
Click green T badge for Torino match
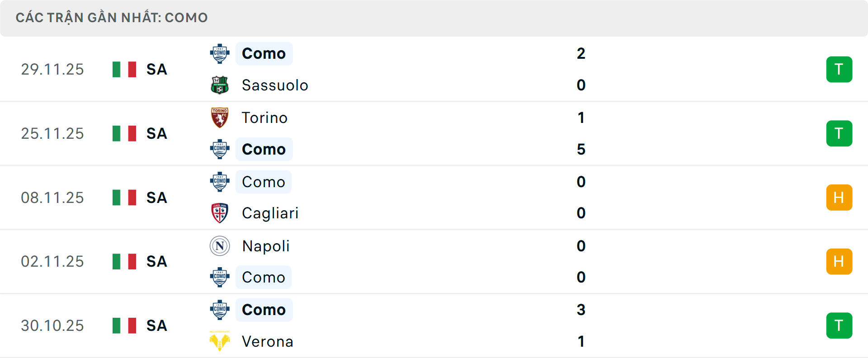(839, 133)
